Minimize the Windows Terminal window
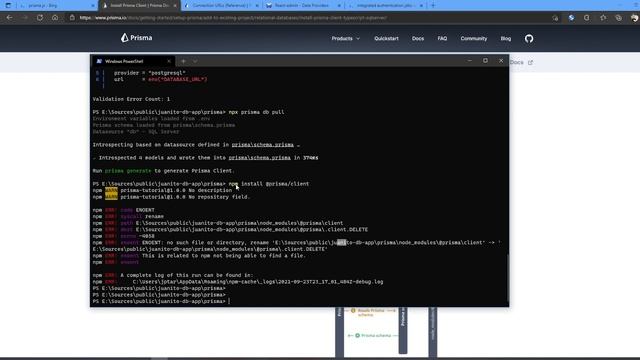This screenshot has height=360, width=640. click(x=470, y=60)
